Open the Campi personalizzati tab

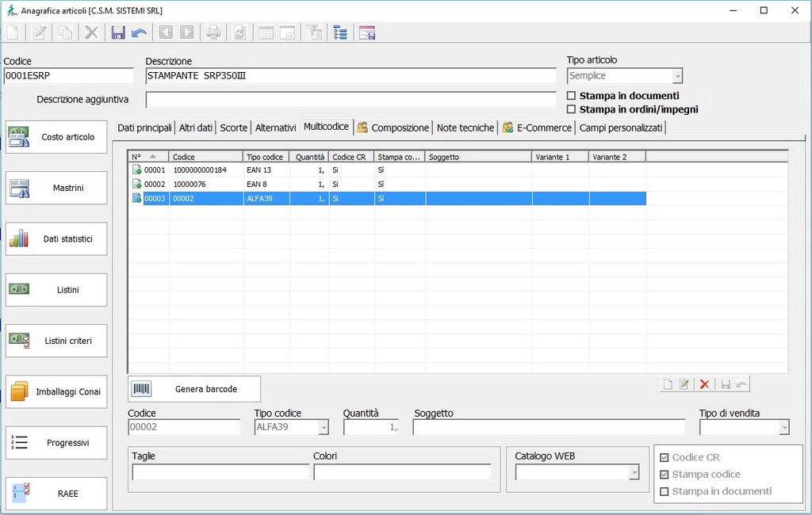(x=620, y=128)
